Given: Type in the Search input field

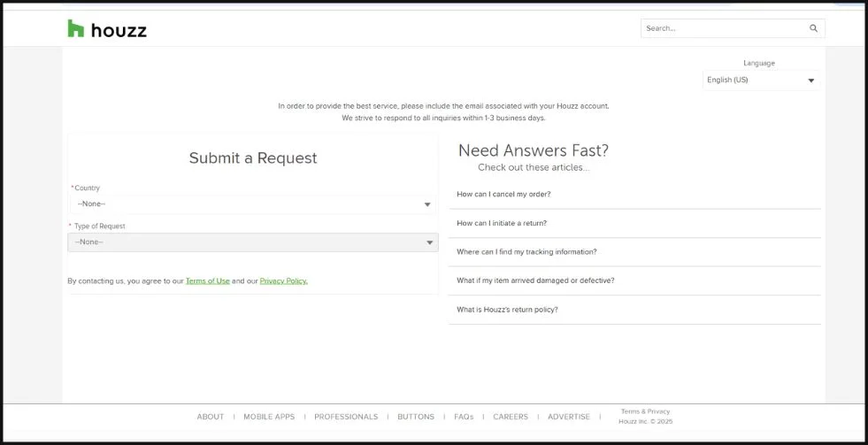Looking at the screenshot, I should point(721,28).
